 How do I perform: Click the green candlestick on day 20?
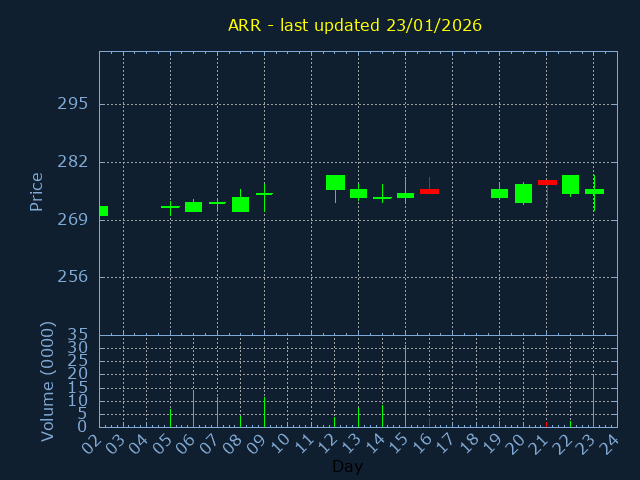[523, 193]
